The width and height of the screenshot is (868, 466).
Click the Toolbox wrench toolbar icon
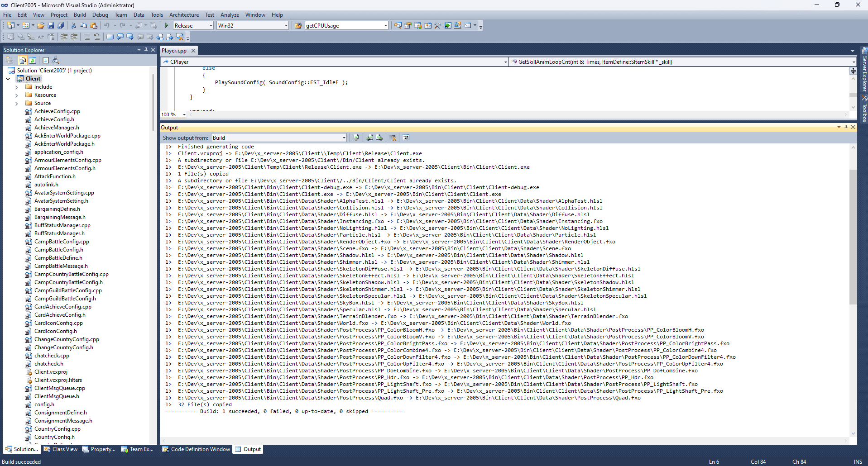[438, 25]
